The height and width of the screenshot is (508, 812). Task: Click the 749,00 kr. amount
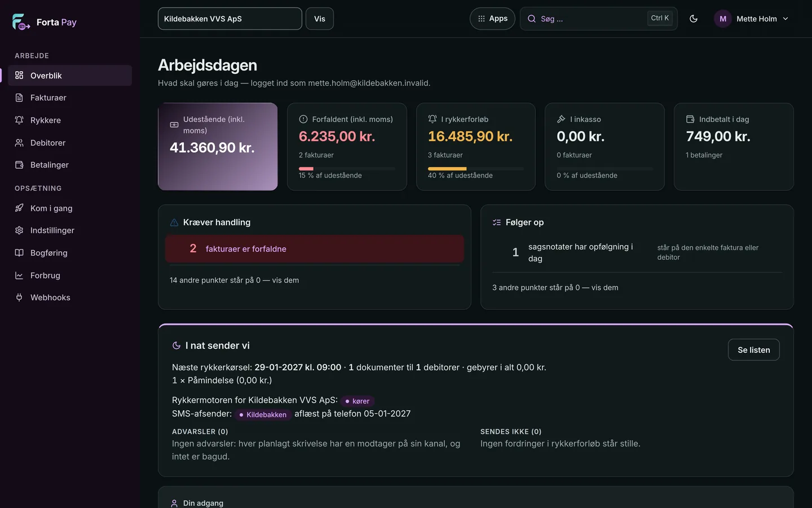coord(718,137)
